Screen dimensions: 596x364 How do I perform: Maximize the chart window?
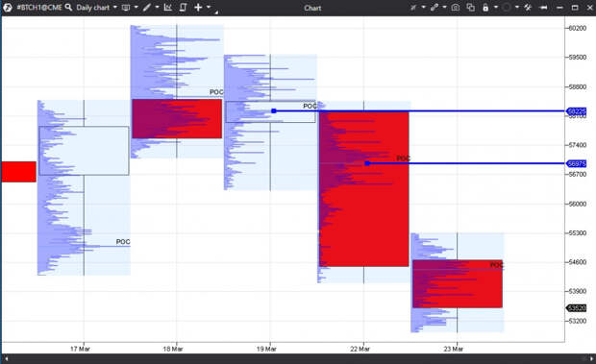(x=575, y=8)
